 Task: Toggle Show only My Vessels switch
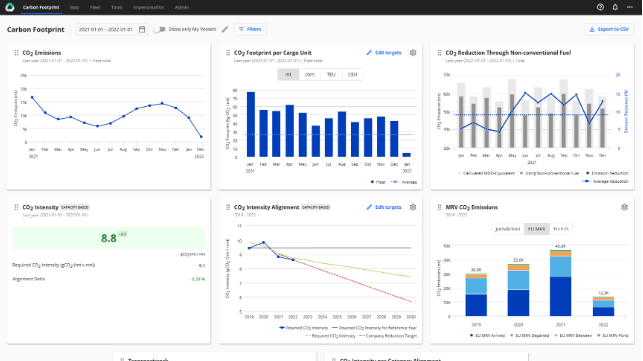[159, 29]
